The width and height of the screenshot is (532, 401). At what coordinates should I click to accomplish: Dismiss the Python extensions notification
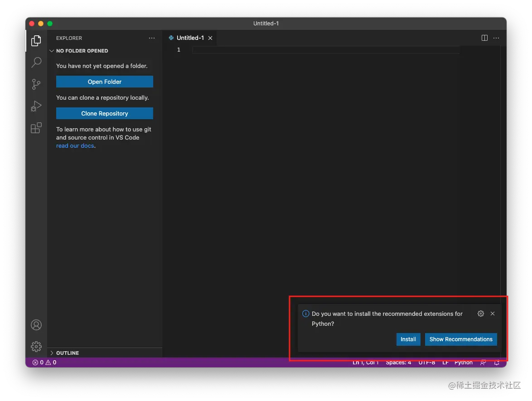(493, 314)
